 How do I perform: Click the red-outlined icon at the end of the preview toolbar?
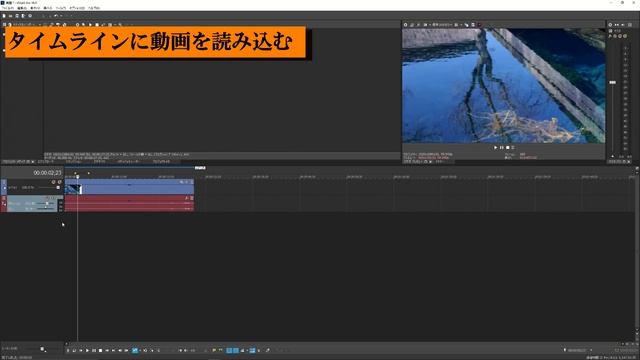pos(480,25)
